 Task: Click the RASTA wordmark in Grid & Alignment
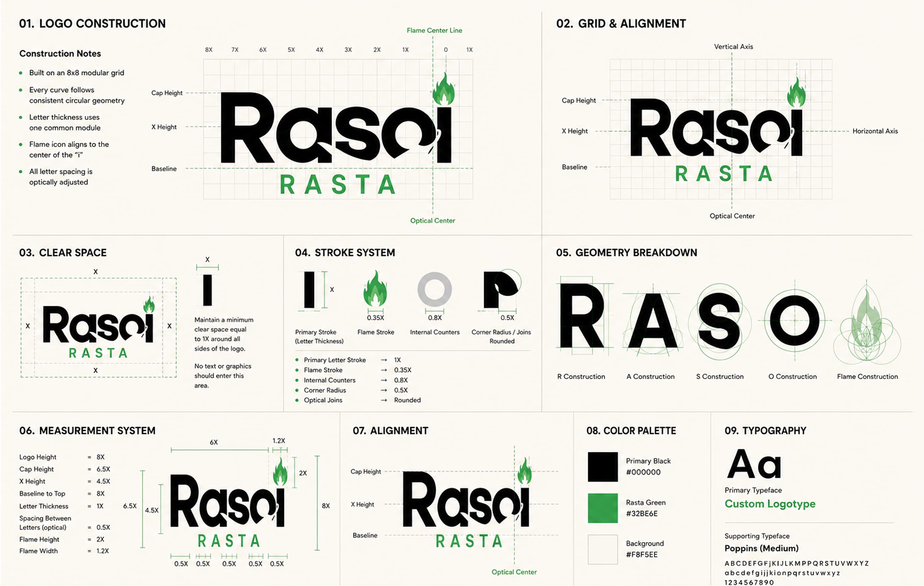point(724,174)
